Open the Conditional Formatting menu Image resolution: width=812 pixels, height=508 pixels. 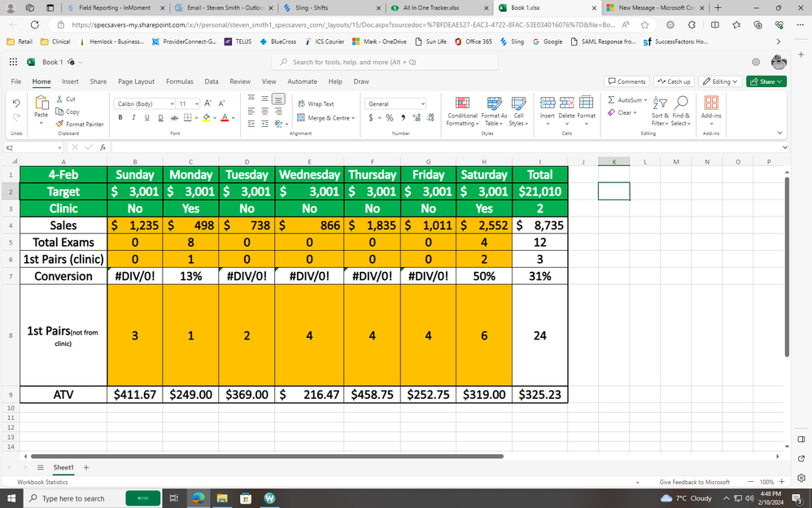(x=461, y=112)
